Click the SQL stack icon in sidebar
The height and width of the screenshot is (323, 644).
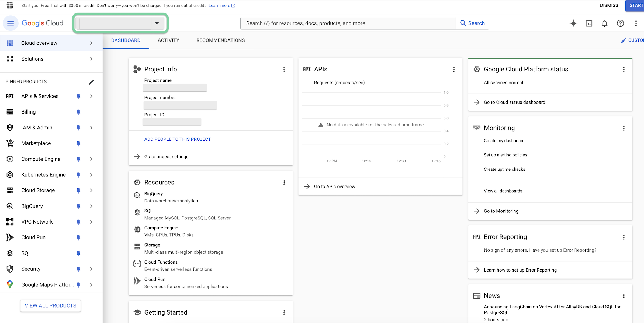coord(10,253)
